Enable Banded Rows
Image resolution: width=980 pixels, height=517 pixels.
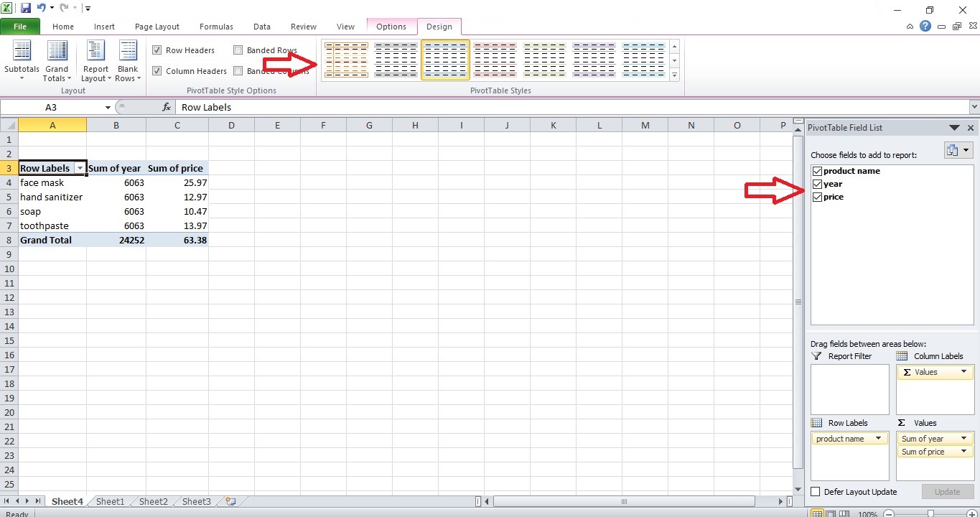coord(239,50)
